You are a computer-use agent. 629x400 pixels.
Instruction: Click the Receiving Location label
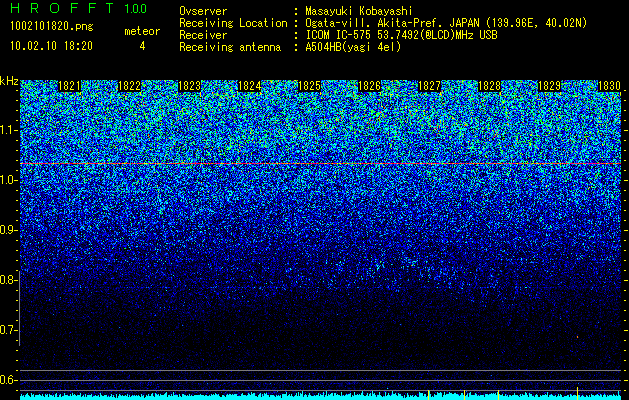233,23
